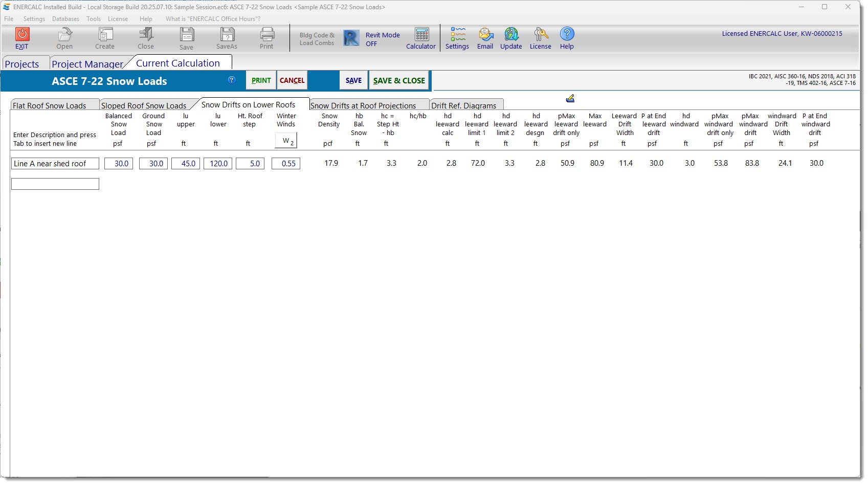Viewport: 868px width, 485px height.
Task: Click the Print printer icon
Action: pos(267,34)
